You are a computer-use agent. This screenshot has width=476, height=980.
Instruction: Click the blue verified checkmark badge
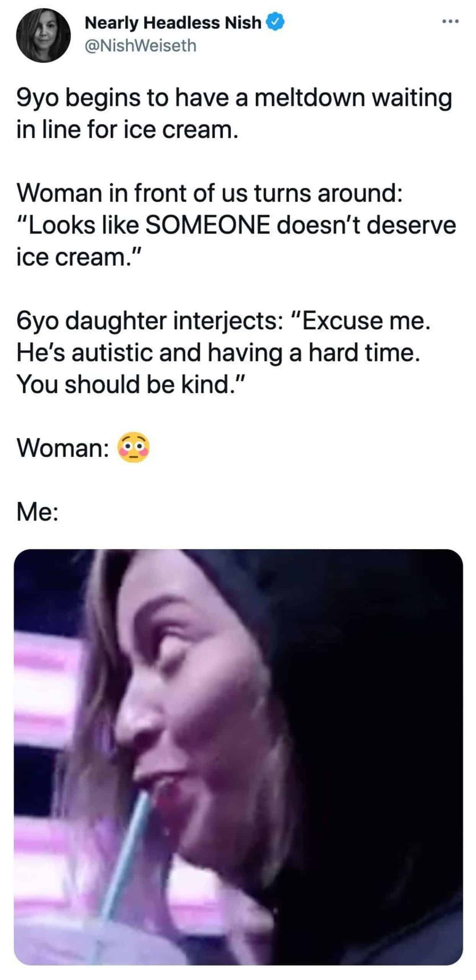pos(277,23)
